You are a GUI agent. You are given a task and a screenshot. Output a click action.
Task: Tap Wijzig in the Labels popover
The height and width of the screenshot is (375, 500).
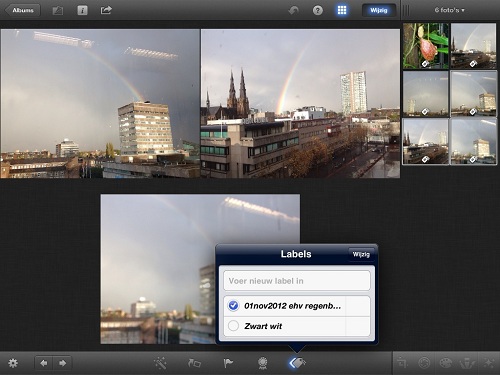(x=361, y=254)
